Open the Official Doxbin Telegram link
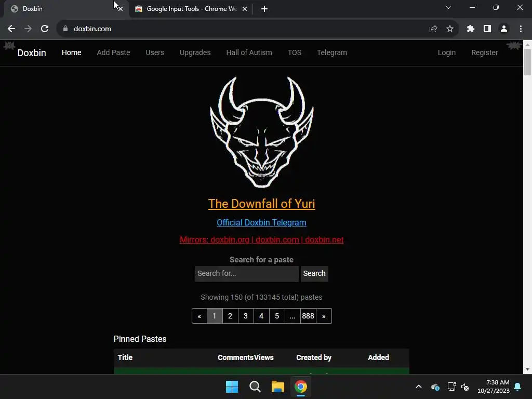The width and height of the screenshot is (532, 399). 262,222
